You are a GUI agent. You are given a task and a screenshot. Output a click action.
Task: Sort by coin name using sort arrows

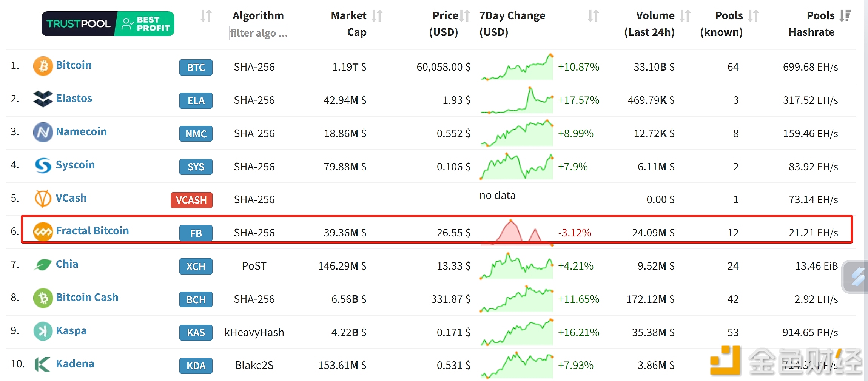point(206,16)
